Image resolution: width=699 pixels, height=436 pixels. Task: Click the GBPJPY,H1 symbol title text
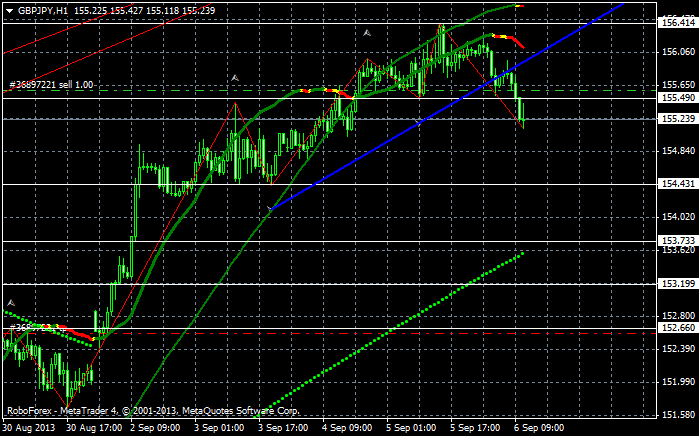tap(43, 10)
